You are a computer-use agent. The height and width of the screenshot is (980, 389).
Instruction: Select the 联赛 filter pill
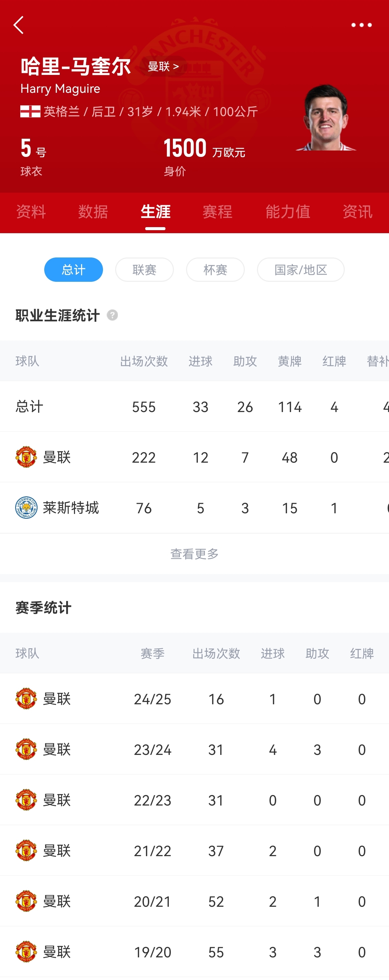coord(144,270)
